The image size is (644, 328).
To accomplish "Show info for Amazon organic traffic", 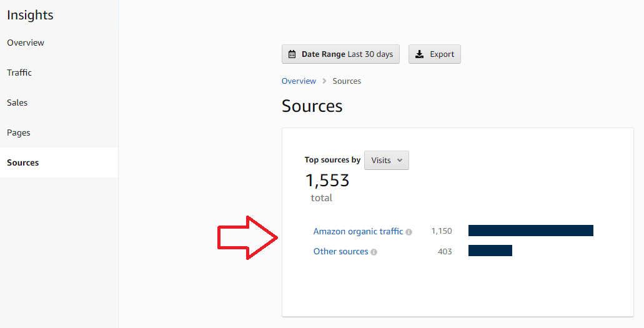I will (x=409, y=232).
